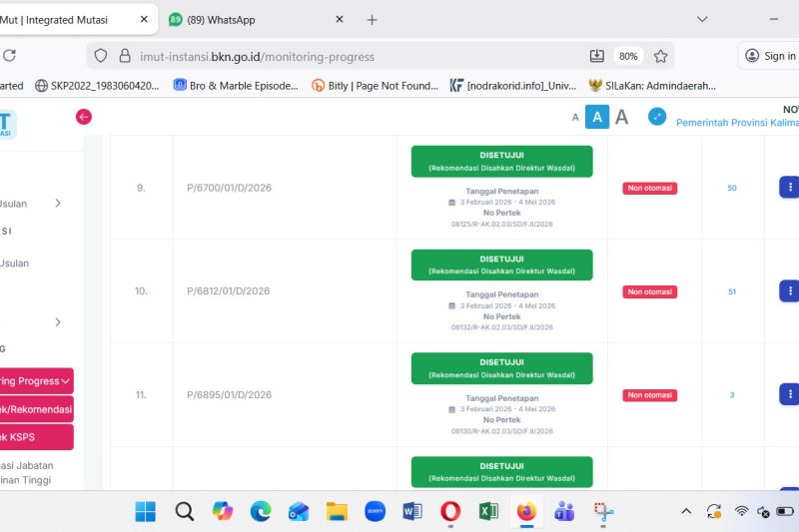The width and height of the screenshot is (799, 532).
Task: Select usulan number P/6895/01/D/2026
Action: (x=229, y=394)
